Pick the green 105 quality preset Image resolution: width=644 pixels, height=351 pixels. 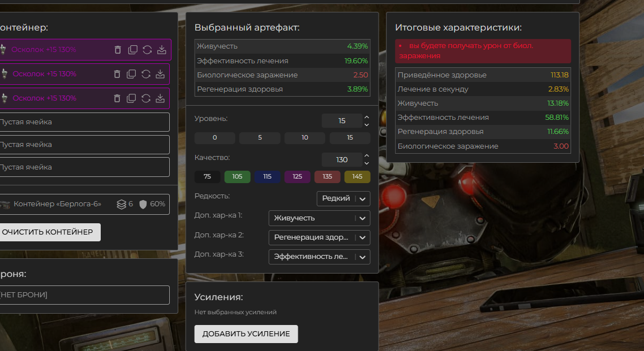pyautogui.click(x=237, y=177)
